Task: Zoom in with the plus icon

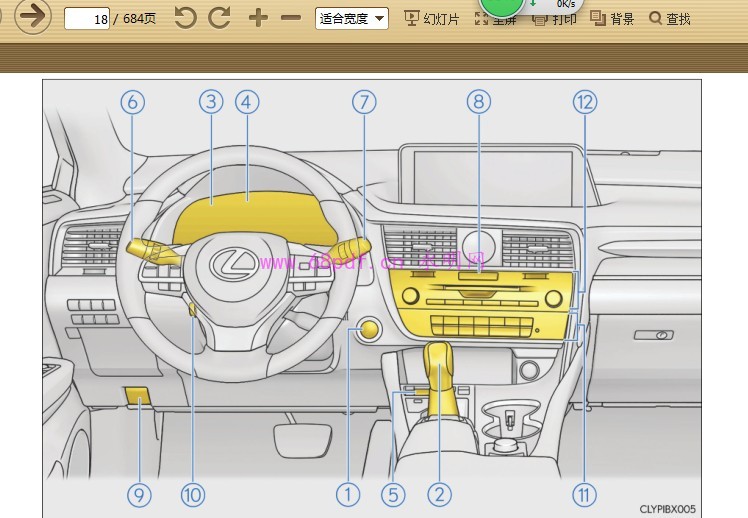Action: pos(258,18)
